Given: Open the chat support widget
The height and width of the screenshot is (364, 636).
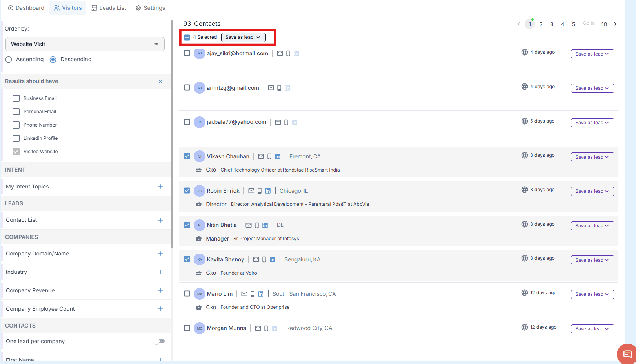Looking at the screenshot, I should [627, 354].
